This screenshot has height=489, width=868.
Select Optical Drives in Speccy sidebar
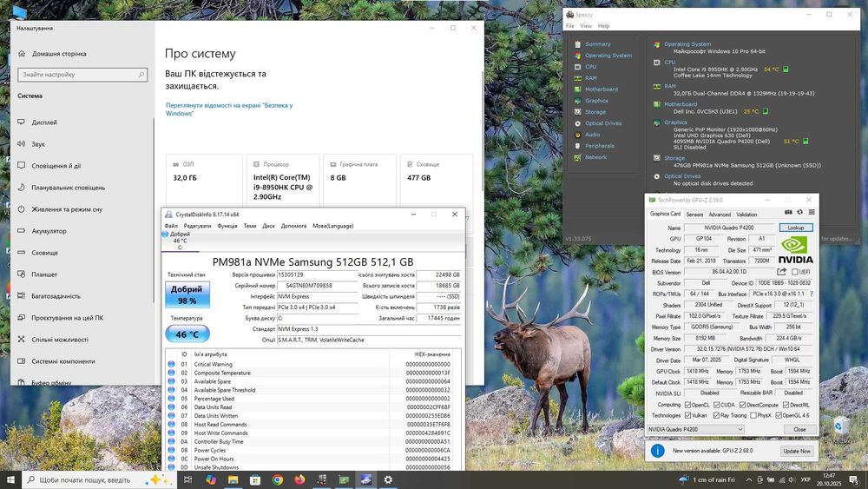pos(603,123)
